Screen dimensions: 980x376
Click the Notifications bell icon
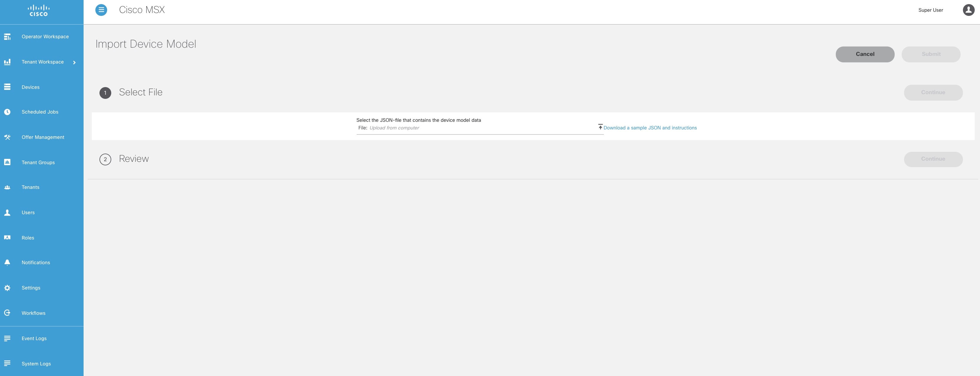coord(7,262)
